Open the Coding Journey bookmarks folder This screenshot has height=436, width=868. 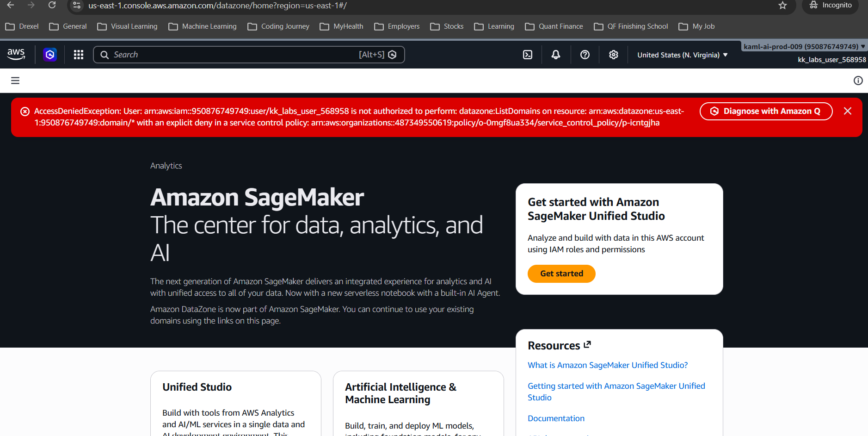coord(278,26)
